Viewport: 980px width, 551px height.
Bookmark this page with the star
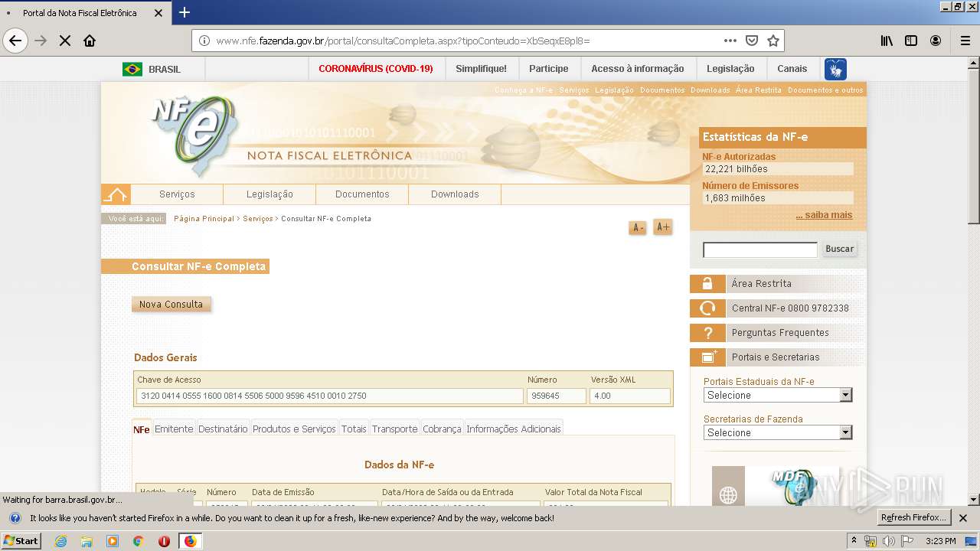tap(773, 41)
